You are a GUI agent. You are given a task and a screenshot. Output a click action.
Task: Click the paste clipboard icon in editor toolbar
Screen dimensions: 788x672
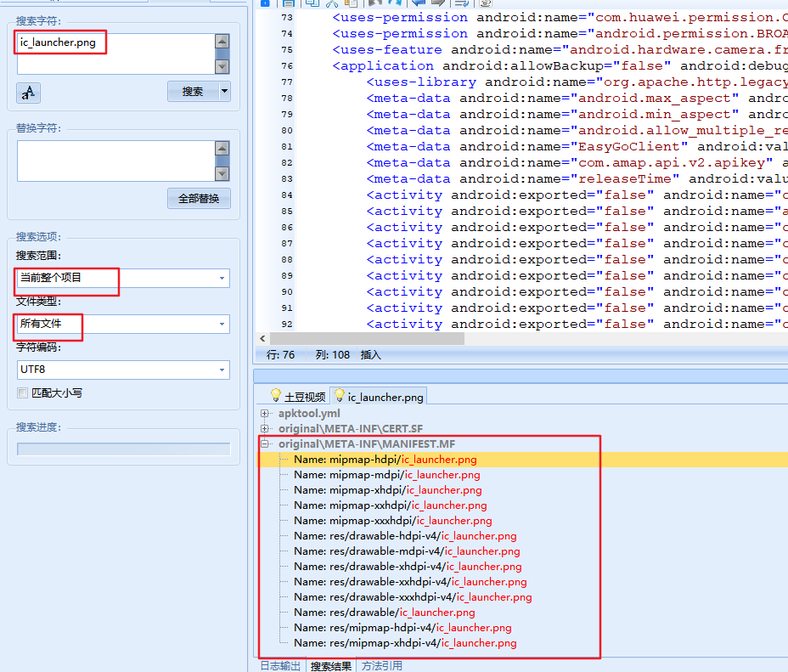pyautogui.click(x=352, y=3)
